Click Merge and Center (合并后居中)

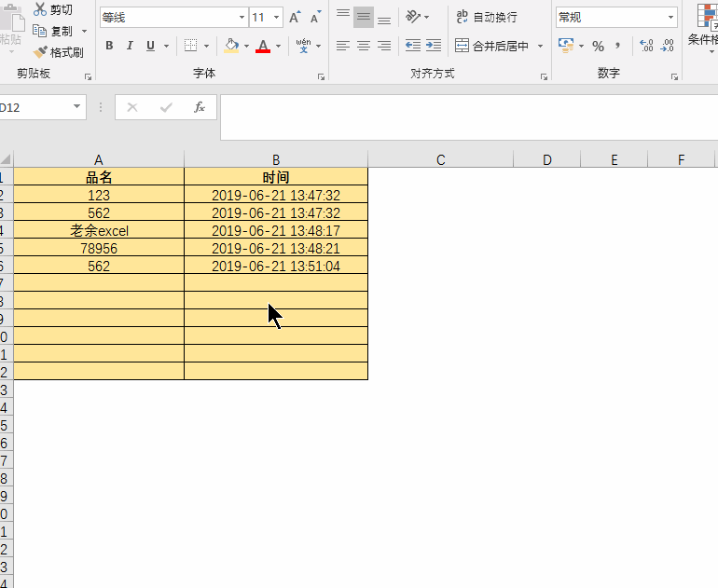click(x=491, y=46)
